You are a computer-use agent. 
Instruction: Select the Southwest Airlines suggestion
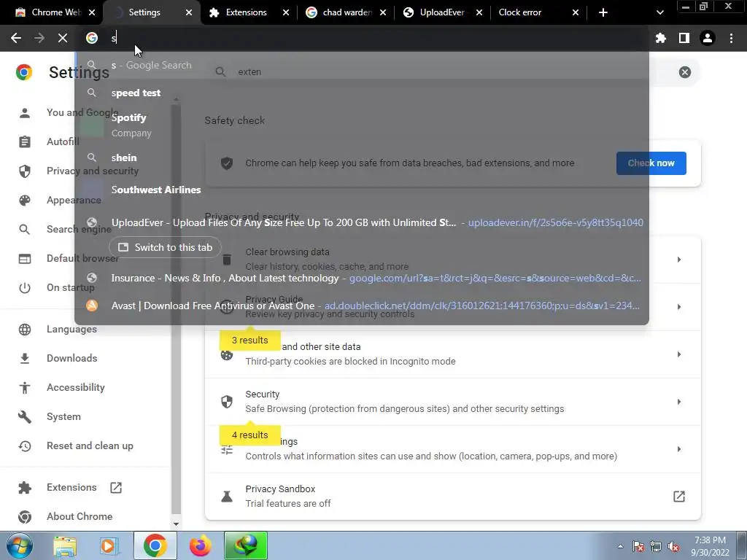(x=362, y=190)
